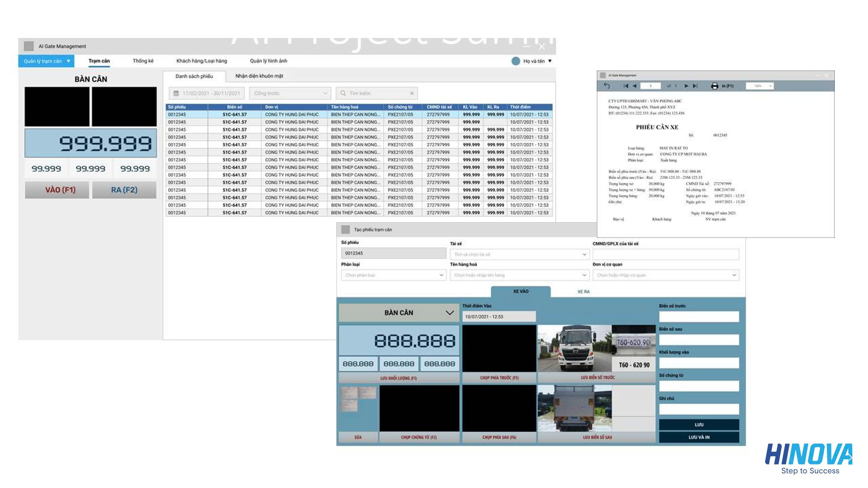Expand the BÀN CÂN selector chevron

tap(450, 313)
